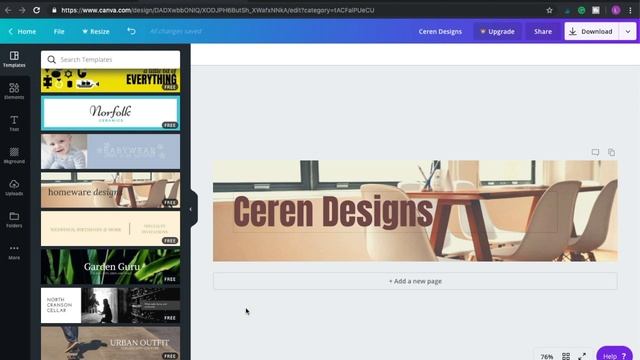This screenshot has width=640, height=360.
Task: Click the Ceren Designs title field
Action: pyautogui.click(x=440, y=31)
